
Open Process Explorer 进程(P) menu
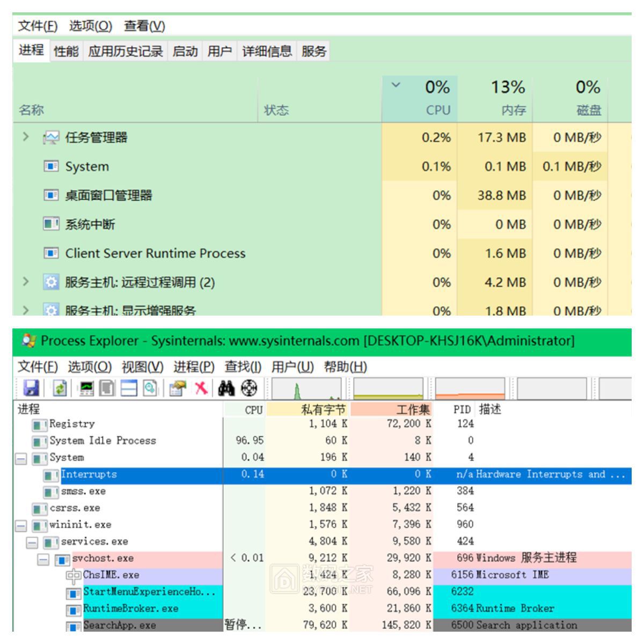(194, 367)
